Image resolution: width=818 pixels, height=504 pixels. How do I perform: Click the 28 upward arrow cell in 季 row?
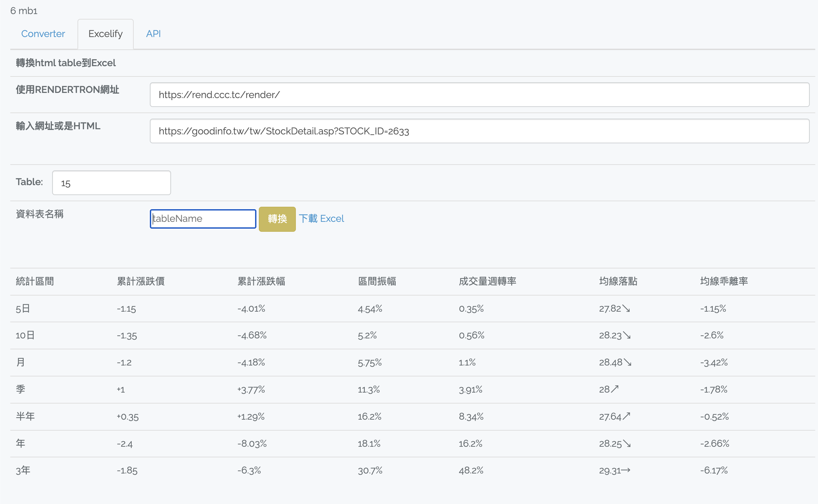(x=609, y=389)
